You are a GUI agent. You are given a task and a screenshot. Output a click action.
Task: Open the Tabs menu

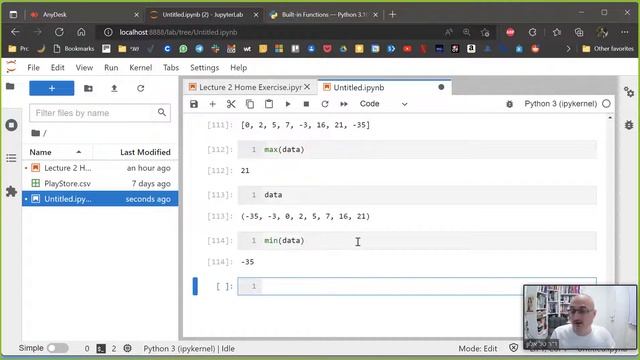[x=171, y=68]
